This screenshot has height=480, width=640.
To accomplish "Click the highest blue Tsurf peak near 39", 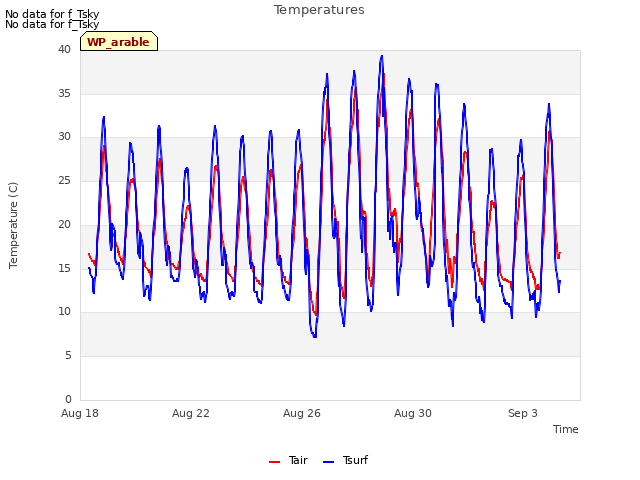I will (x=382, y=56).
